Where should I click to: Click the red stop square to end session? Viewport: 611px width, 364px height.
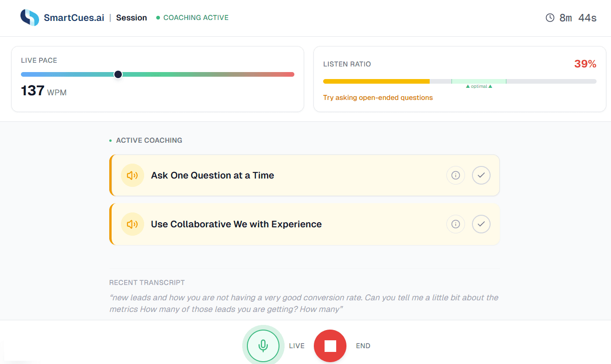click(x=330, y=345)
